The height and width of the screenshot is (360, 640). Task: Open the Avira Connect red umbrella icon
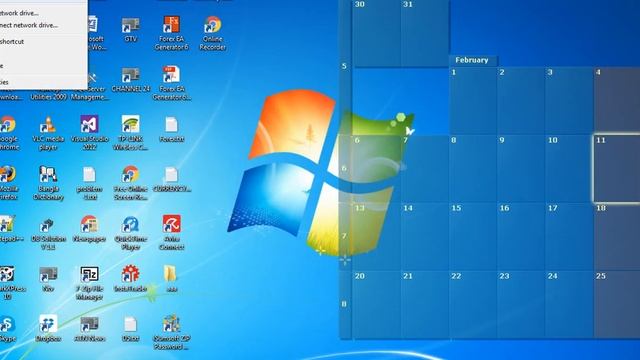click(171, 233)
